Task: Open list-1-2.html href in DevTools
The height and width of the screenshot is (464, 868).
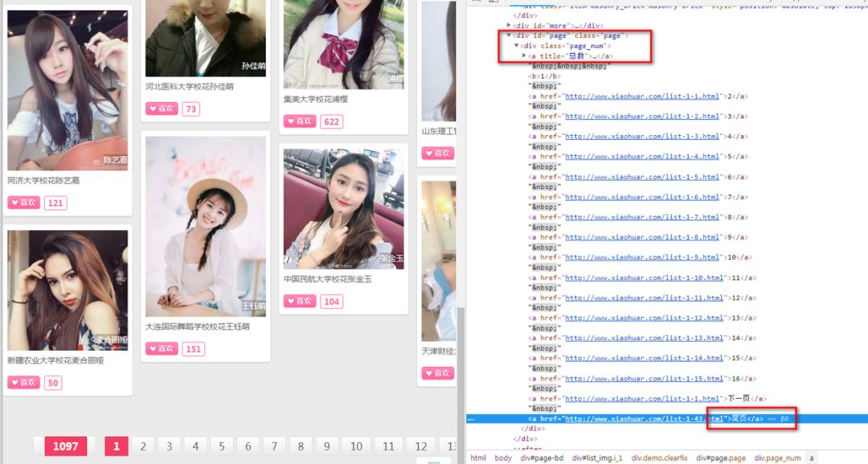Action: (642, 117)
